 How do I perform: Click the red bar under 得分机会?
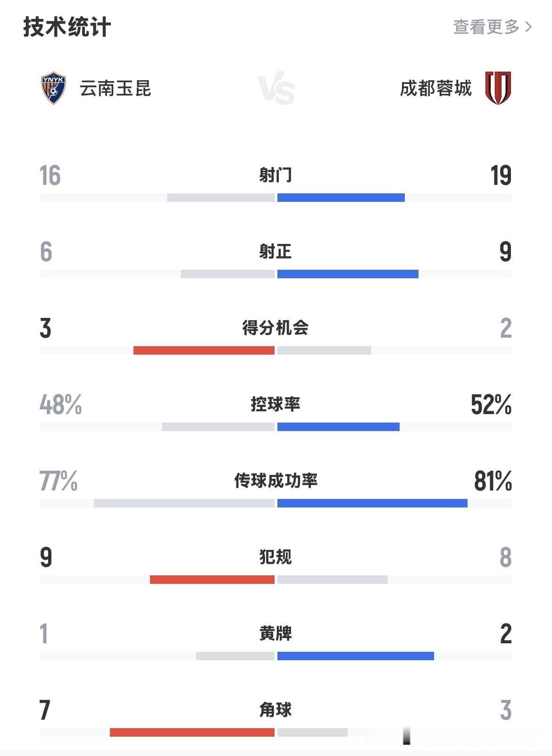204,350
